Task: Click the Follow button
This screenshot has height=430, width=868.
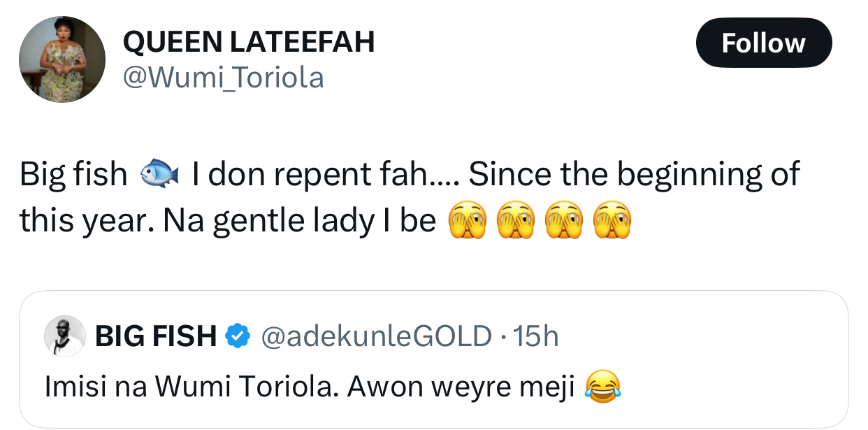Action: click(763, 43)
